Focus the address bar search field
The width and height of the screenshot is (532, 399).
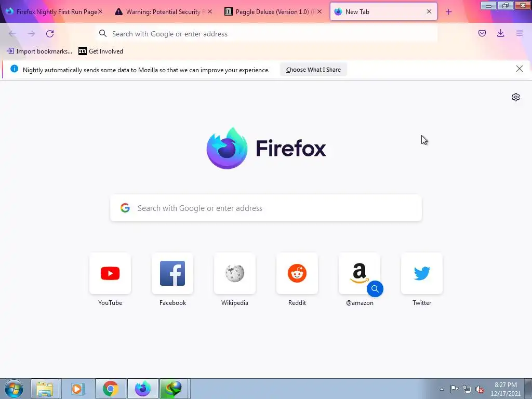pos(267,34)
